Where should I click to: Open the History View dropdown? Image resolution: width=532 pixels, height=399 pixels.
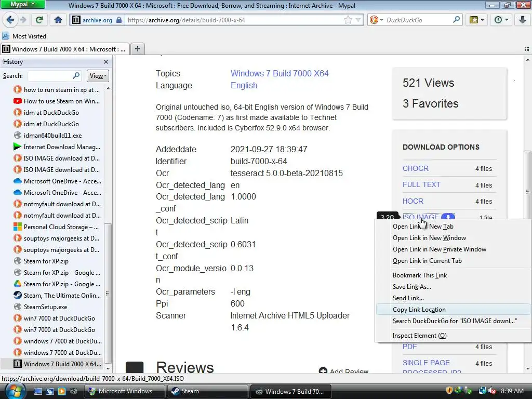[x=98, y=76]
